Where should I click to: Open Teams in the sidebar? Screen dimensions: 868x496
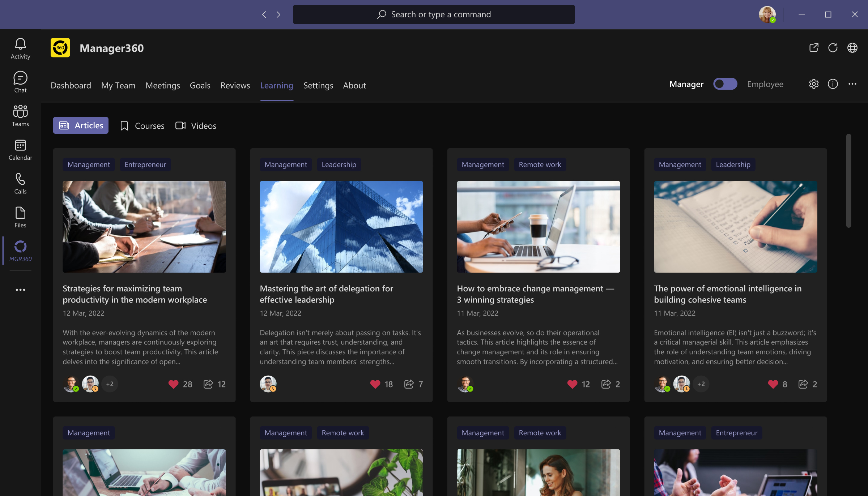(20, 116)
